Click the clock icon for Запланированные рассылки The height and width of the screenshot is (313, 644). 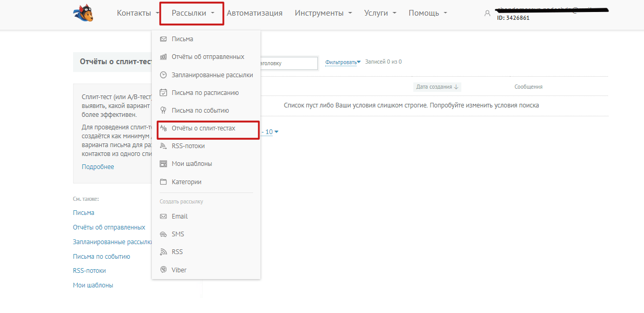pos(163,75)
